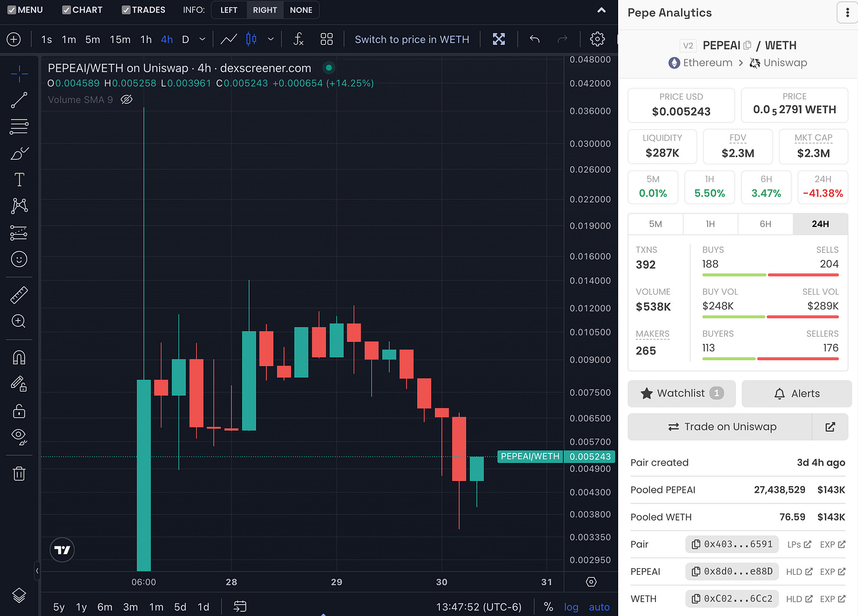Set info panel position to LEFT
This screenshot has height=616, width=858.
coord(229,10)
